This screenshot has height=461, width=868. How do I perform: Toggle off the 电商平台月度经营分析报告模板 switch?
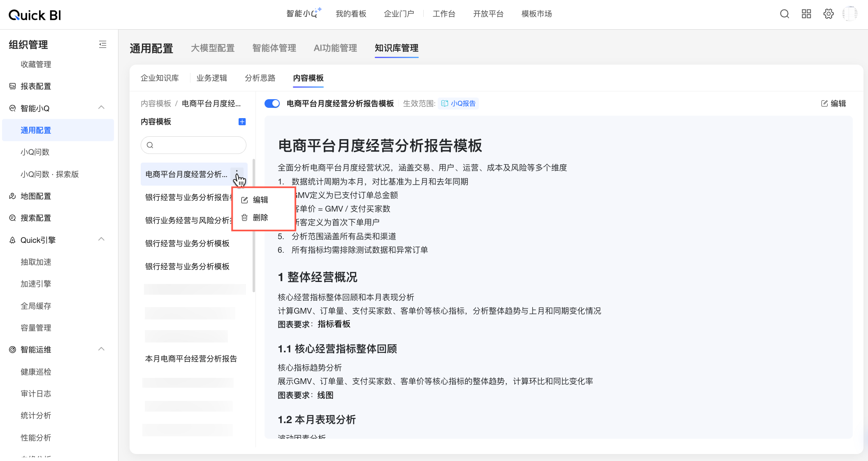272,104
